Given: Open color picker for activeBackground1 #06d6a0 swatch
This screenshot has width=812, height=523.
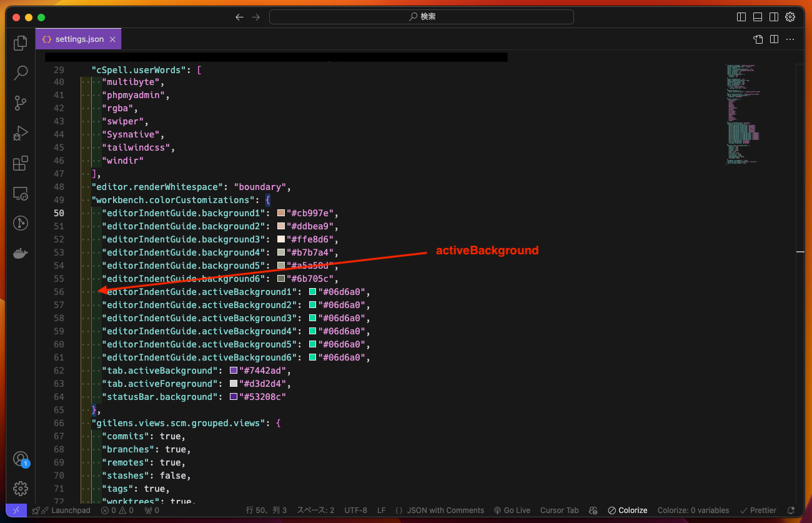Looking at the screenshot, I should click(x=312, y=292).
